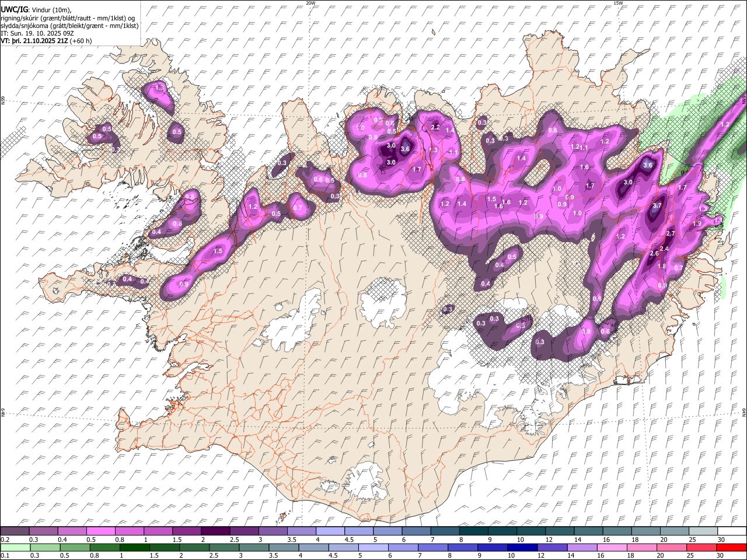This screenshot has height=560, width=747.
Task: Select the dark mauve 0.2 snow-scale swatch
Action: (x=15, y=531)
